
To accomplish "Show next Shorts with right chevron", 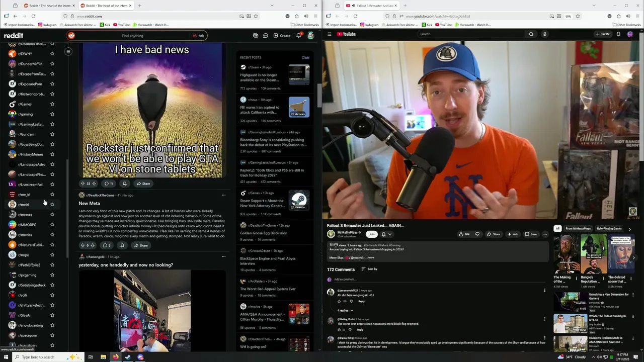I will pos(633,257).
